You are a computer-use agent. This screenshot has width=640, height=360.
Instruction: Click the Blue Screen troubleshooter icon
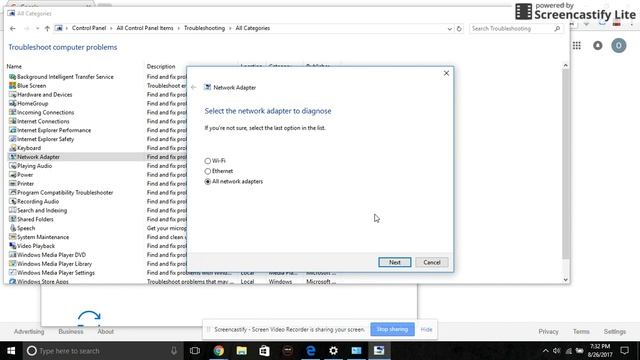(13, 86)
